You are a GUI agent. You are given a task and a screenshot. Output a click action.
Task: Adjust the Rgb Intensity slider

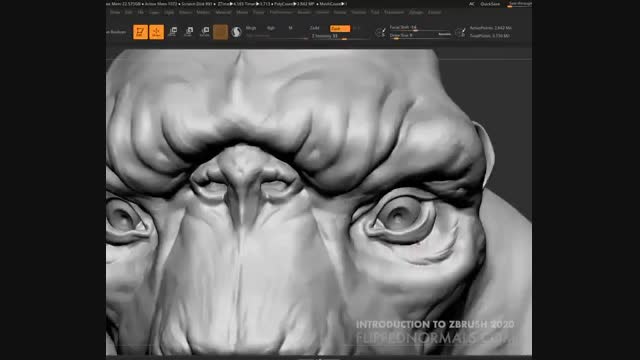coord(276,36)
